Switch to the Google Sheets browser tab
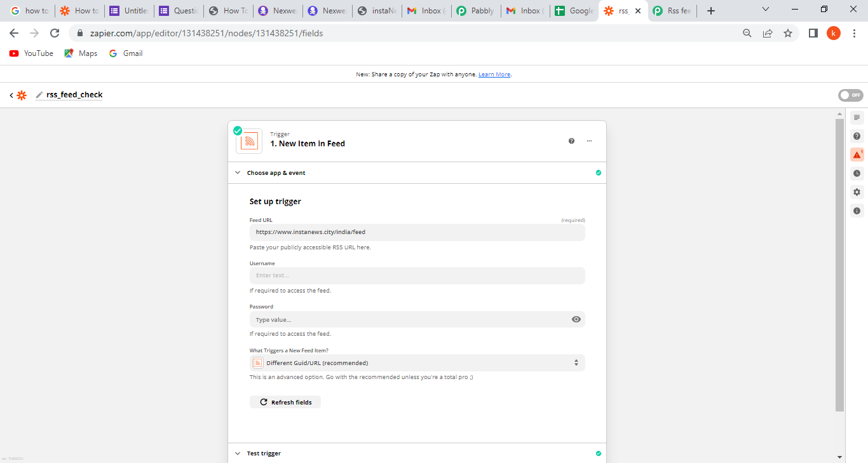The height and width of the screenshot is (463, 868). (574, 11)
